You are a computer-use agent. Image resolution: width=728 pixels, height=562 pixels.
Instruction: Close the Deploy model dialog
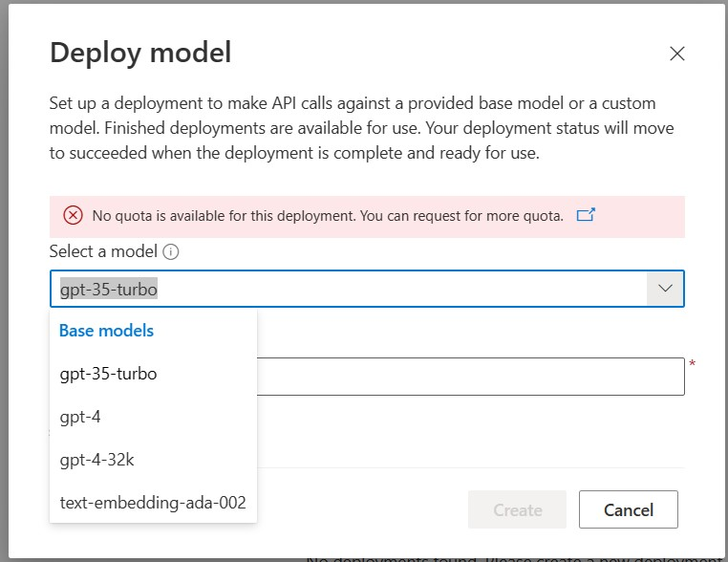pyautogui.click(x=677, y=54)
